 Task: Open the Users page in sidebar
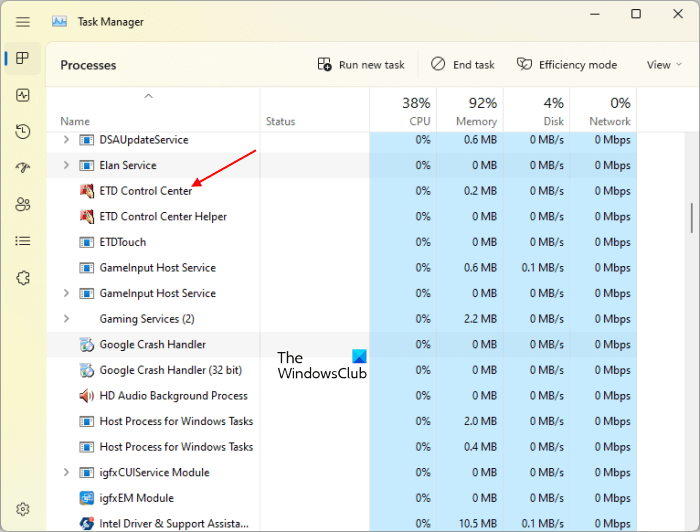pyautogui.click(x=23, y=204)
